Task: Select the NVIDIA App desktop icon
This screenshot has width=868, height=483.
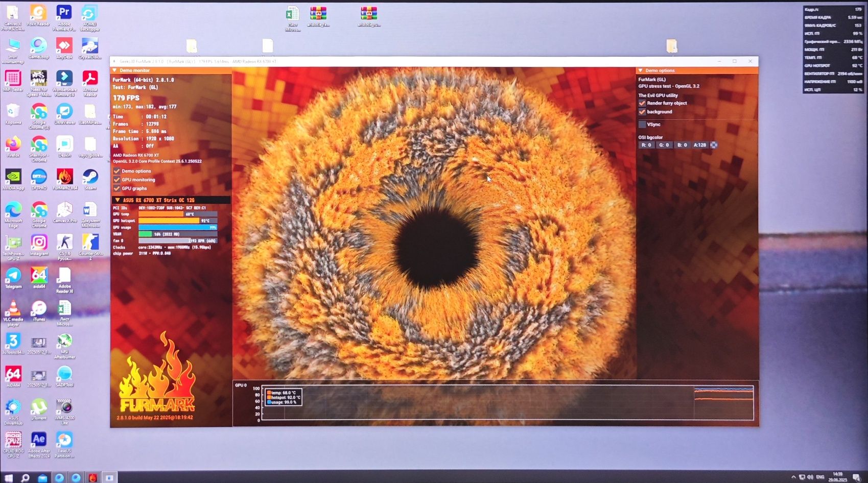Action: pyautogui.click(x=13, y=179)
